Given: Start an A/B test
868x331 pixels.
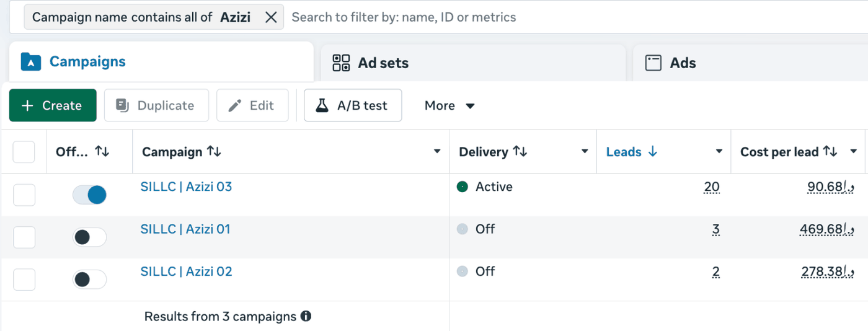Looking at the screenshot, I should (x=353, y=105).
